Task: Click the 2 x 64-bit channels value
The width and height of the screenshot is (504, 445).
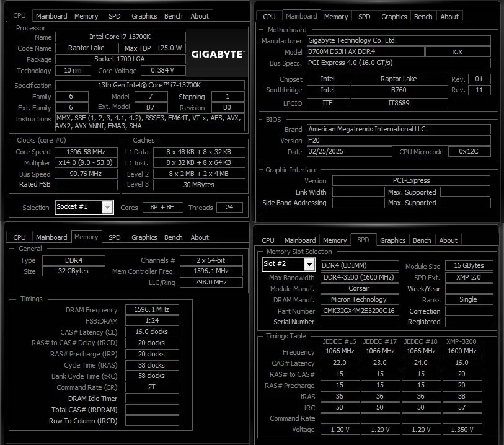Action: 211,260
